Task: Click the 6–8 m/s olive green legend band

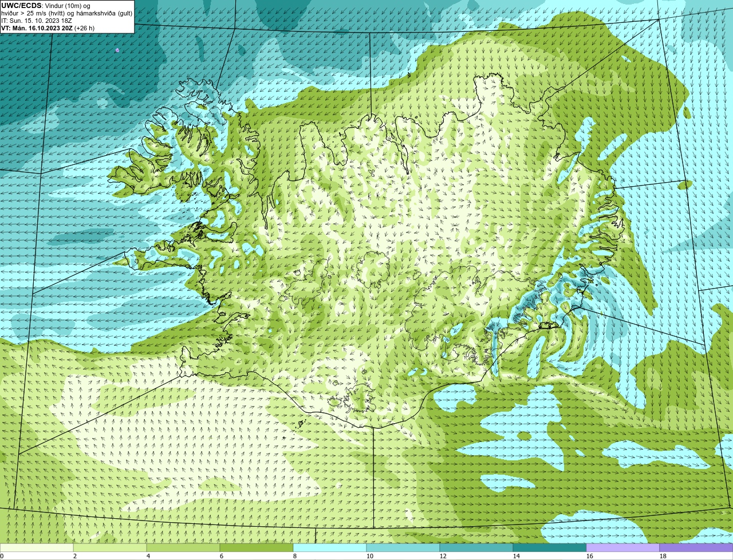Action: tap(257, 548)
